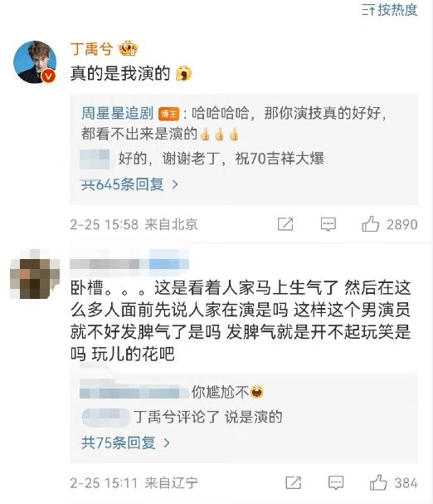433x504 pixels.
Task: Expand 共75条回复 replies
Action: click(125, 443)
